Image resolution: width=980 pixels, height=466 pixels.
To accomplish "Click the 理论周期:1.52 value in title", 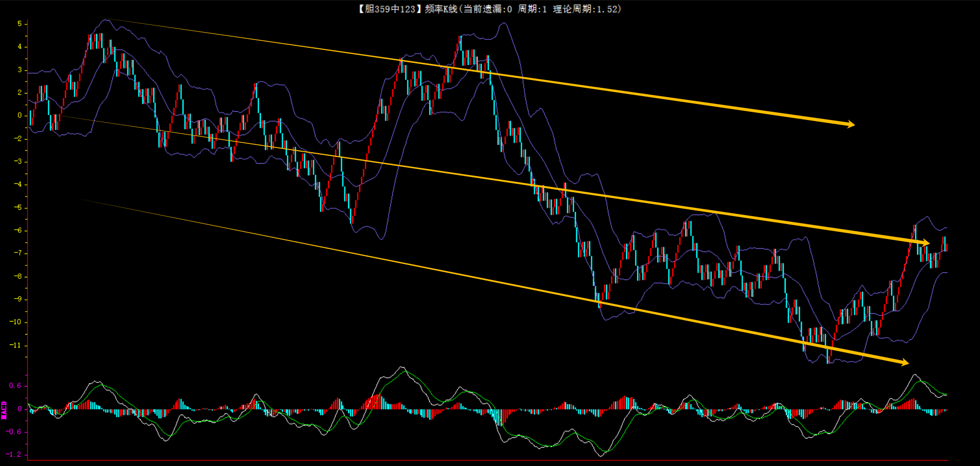I will (587, 9).
